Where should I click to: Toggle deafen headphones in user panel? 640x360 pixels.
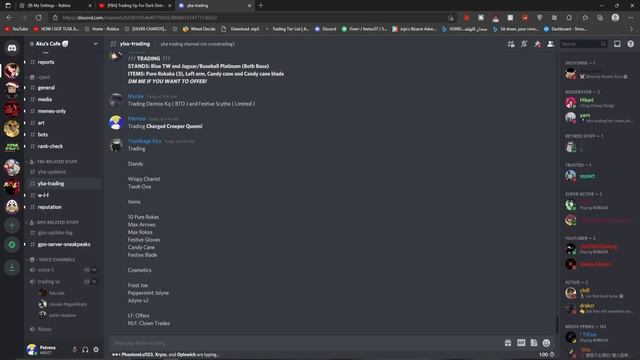click(85, 350)
